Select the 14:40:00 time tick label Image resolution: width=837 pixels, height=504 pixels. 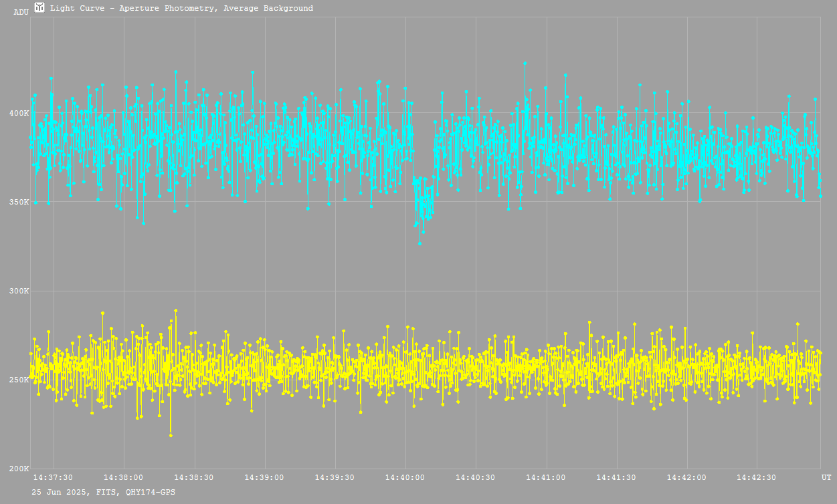point(404,478)
